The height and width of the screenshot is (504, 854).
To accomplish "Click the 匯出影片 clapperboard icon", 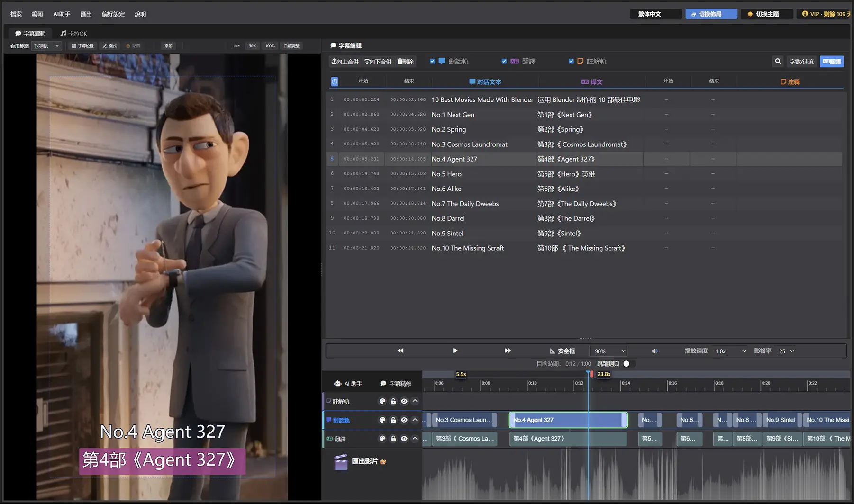I will pos(341,461).
